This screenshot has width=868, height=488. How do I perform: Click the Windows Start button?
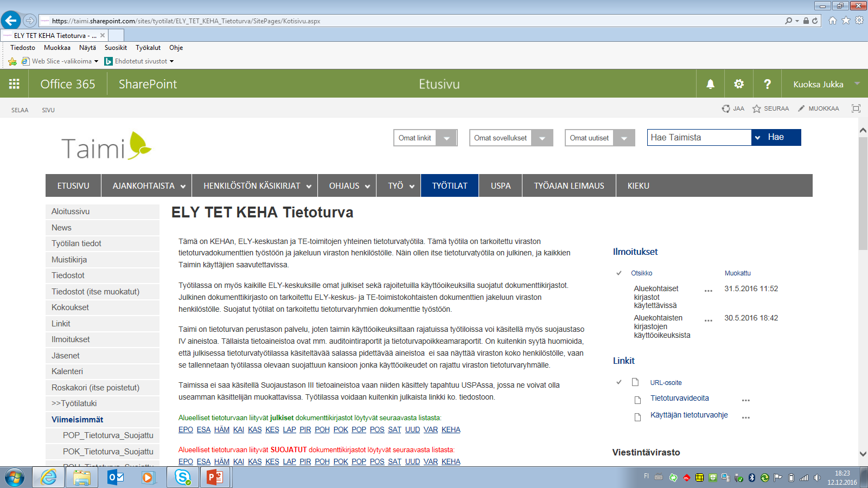point(15,478)
